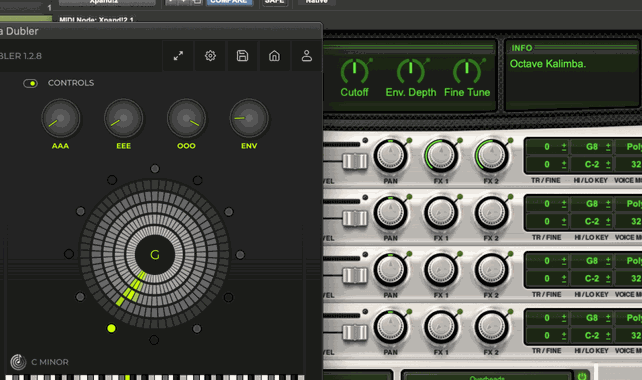The image size is (642, 380).
Task: Click the Env. Depth smart knob
Action: point(411,72)
